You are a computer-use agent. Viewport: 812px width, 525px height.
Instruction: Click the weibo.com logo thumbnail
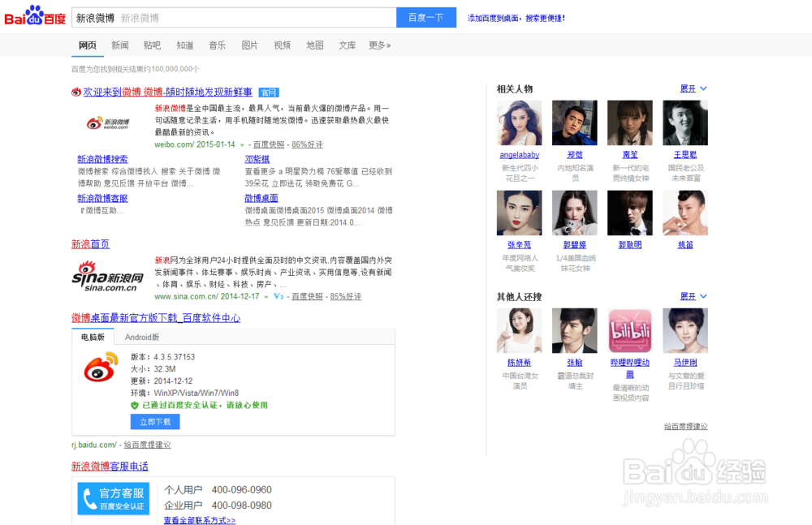(108, 123)
